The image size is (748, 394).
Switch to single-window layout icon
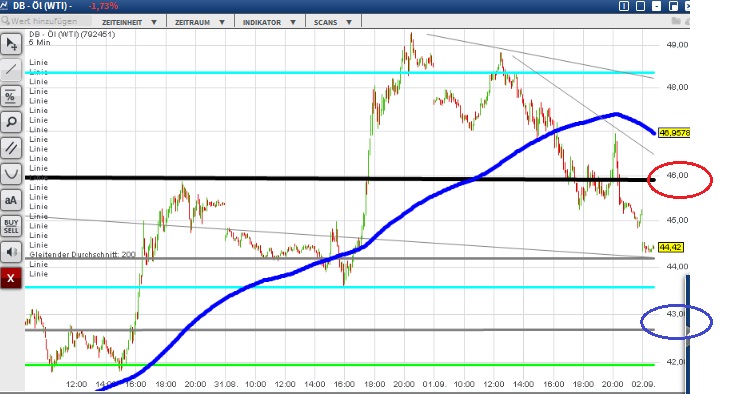click(640, 6)
